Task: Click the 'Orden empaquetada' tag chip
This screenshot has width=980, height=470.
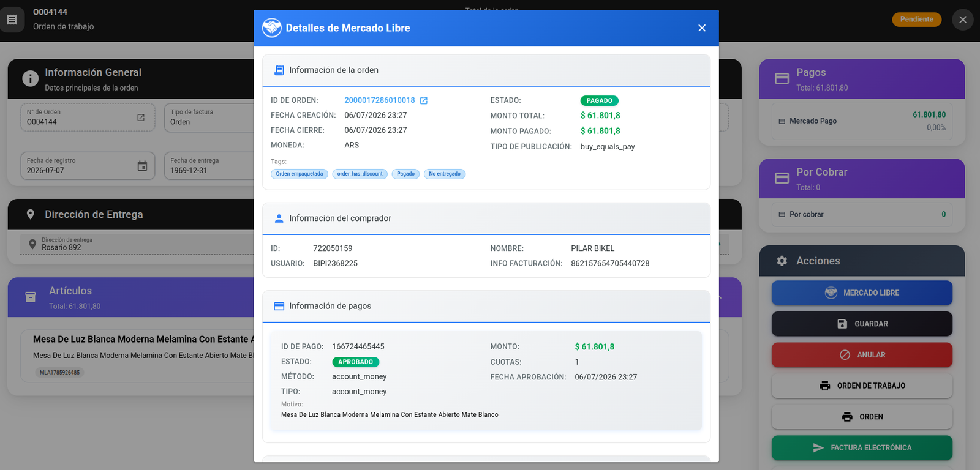Action: pos(300,174)
